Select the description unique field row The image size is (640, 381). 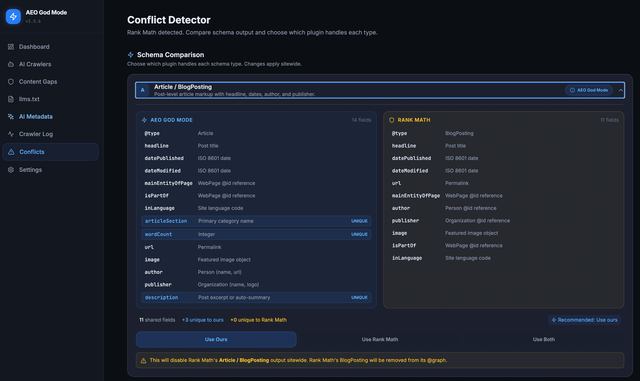(x=256, y=298)
